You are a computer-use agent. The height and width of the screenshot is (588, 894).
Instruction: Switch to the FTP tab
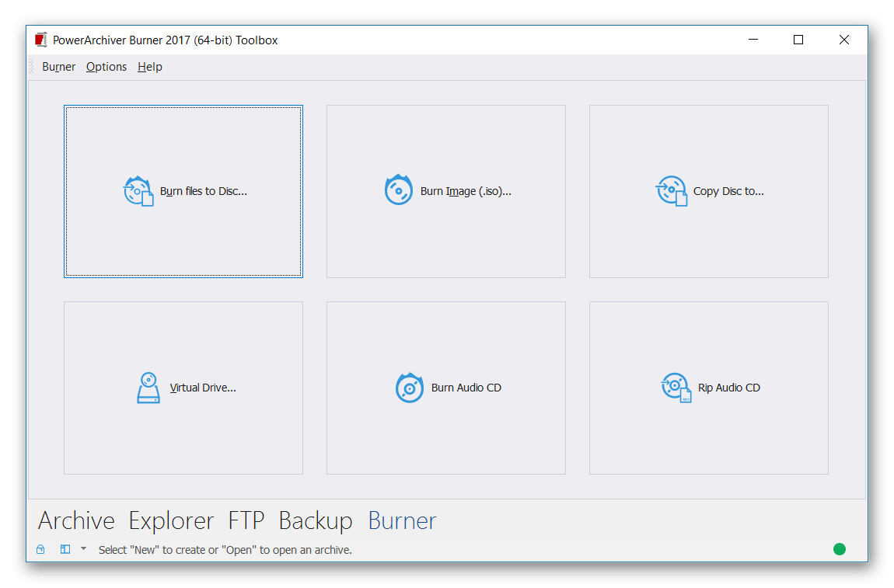pyautogui.click(x=246, y=520)
